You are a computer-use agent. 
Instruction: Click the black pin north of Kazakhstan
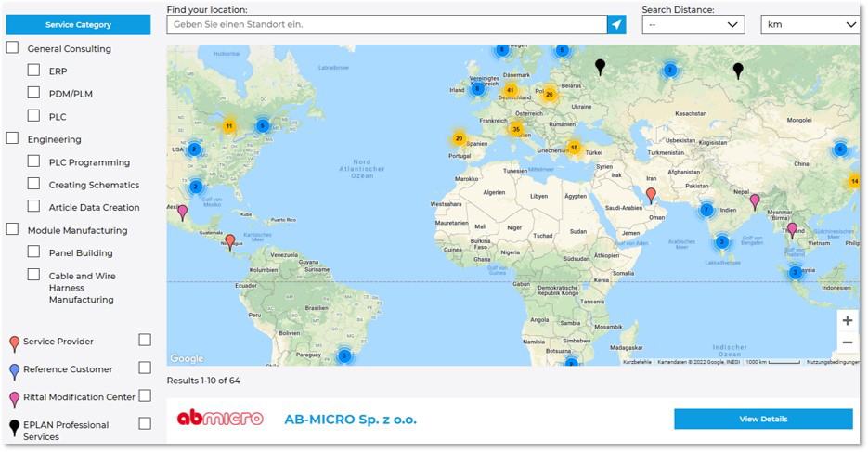738,70
